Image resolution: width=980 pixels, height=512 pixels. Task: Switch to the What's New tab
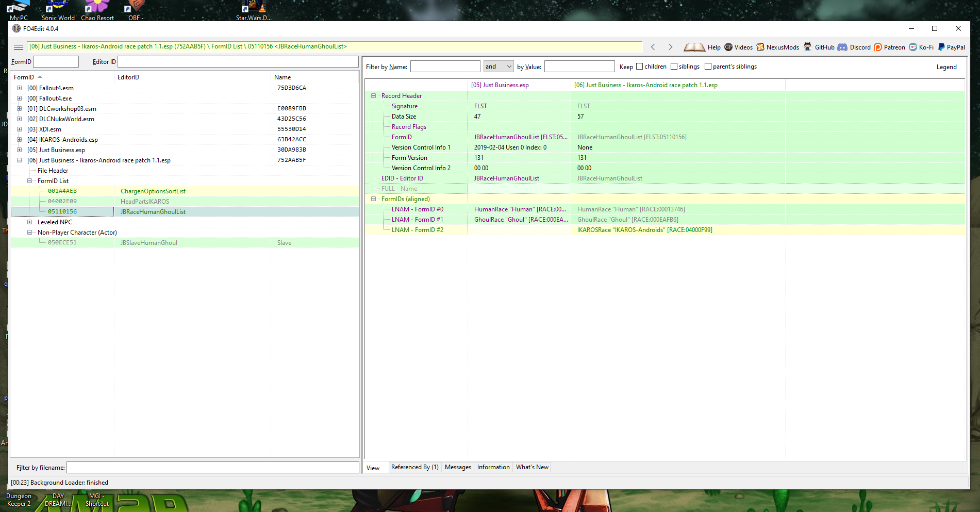click(532, 467)
